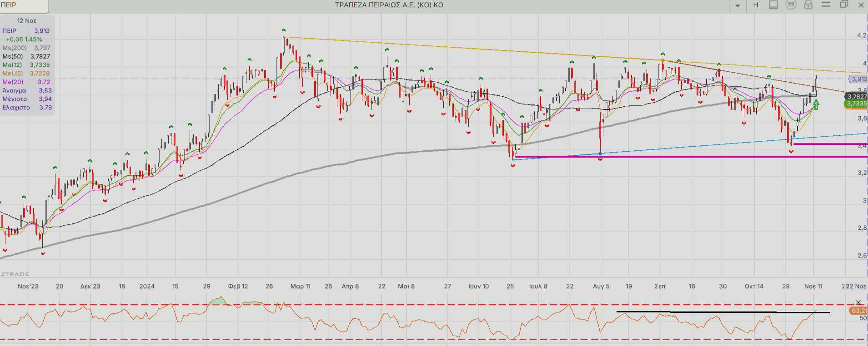This screenshot has height=346, width=868.
Task: Click the 'Μαρ 11' date axis label
Action: (x=301, y=286)
